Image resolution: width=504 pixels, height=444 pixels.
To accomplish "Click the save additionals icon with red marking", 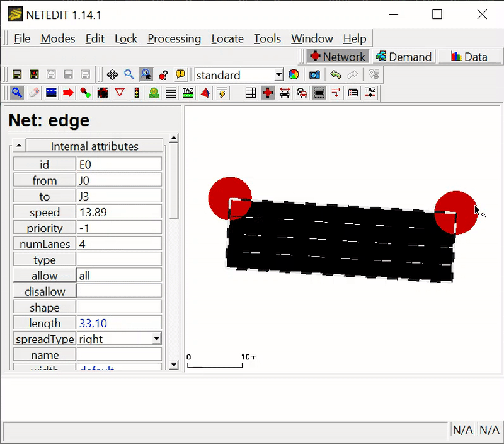I will [x=34, y=74].
